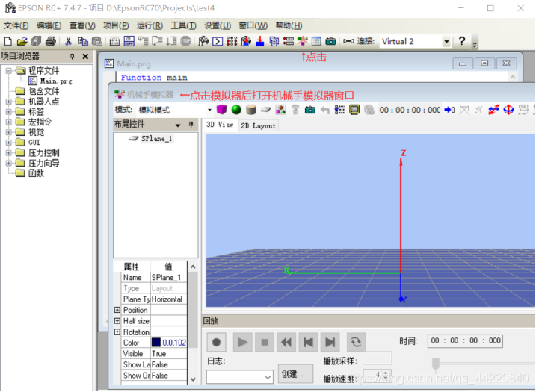
Task: Open the 工具(T) menu
Action: tap(183, 25)
